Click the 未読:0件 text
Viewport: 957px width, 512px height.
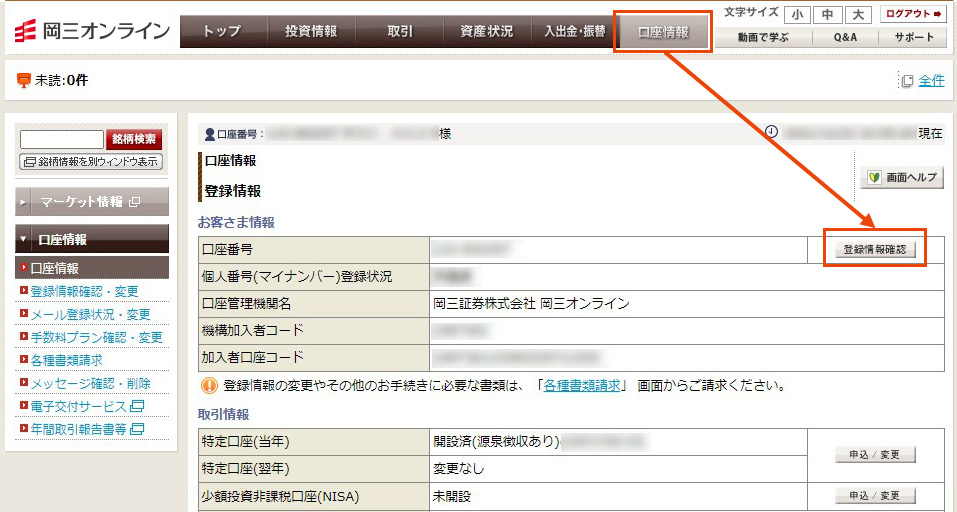click(x=61, y=80)
